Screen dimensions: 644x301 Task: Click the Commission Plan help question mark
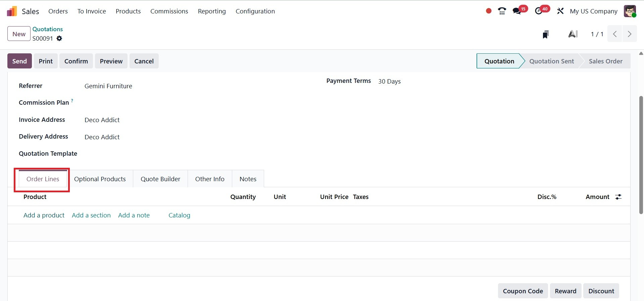tap(72, 100)
